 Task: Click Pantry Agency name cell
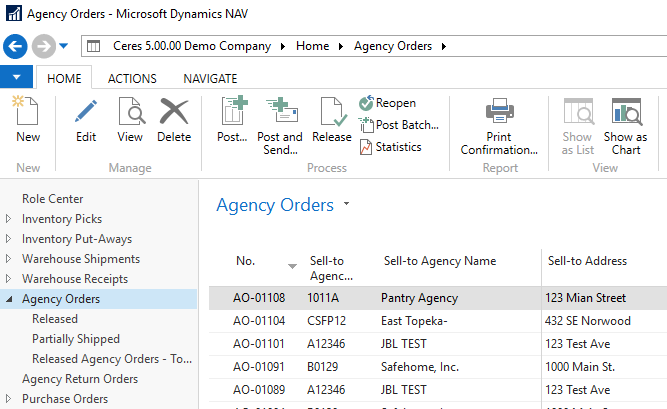coord(419,298)
